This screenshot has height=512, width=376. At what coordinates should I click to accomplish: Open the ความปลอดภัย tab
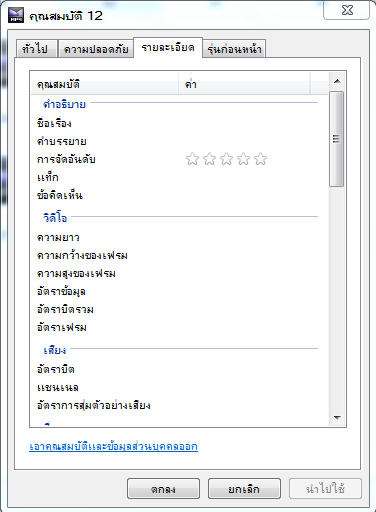pyautogui.click(x=96, y=49)
